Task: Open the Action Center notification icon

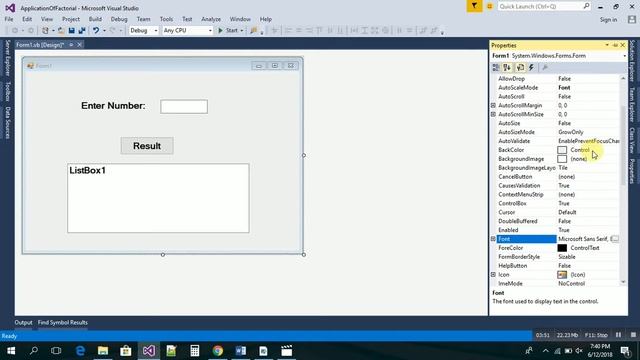Action: pos(625,351)
